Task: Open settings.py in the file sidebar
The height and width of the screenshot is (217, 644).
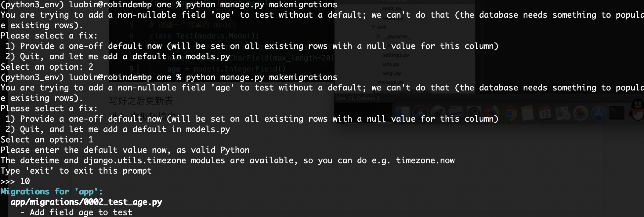Action: click(x=396, y=55)
